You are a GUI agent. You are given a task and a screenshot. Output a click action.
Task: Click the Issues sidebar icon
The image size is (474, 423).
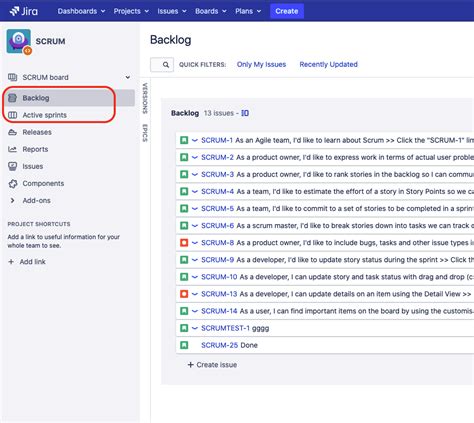(x=12, y=166)
